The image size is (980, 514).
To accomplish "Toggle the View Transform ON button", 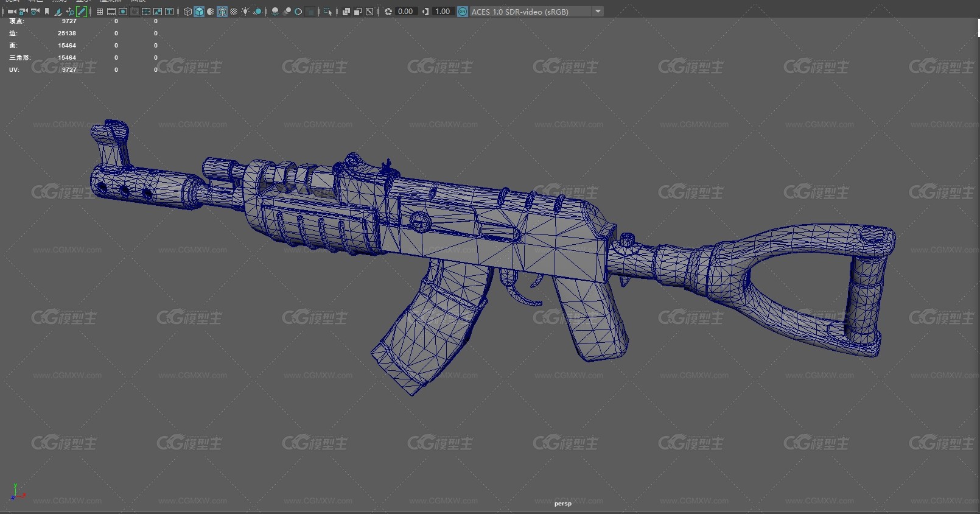I will coord(463,12).
